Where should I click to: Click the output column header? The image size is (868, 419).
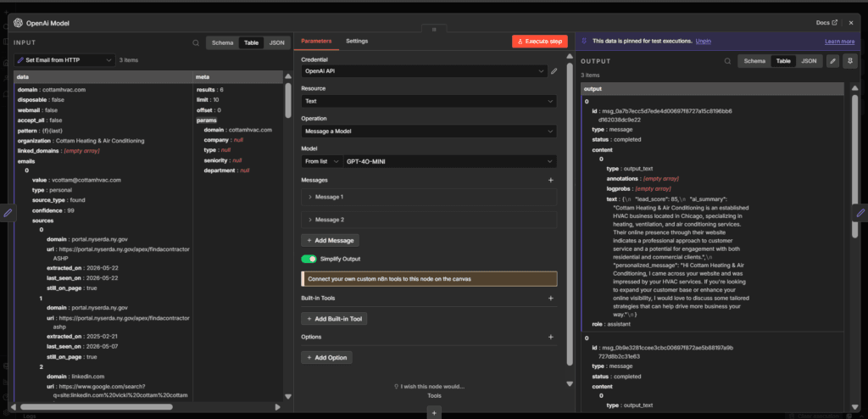point(712,89)
